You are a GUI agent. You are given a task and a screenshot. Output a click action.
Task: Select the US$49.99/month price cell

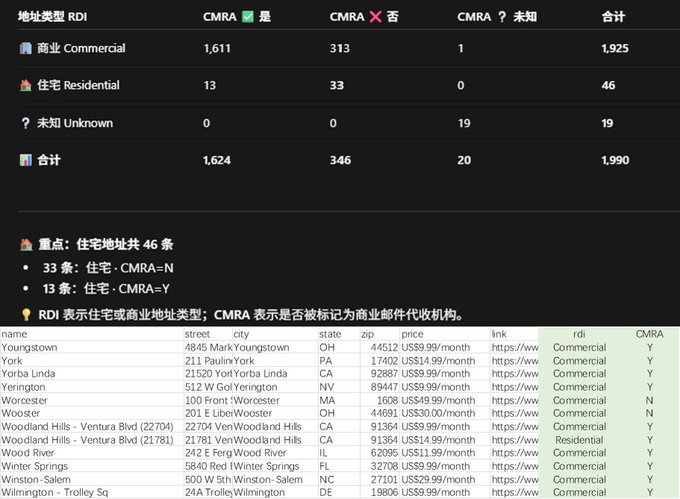[x=445, y=401]
